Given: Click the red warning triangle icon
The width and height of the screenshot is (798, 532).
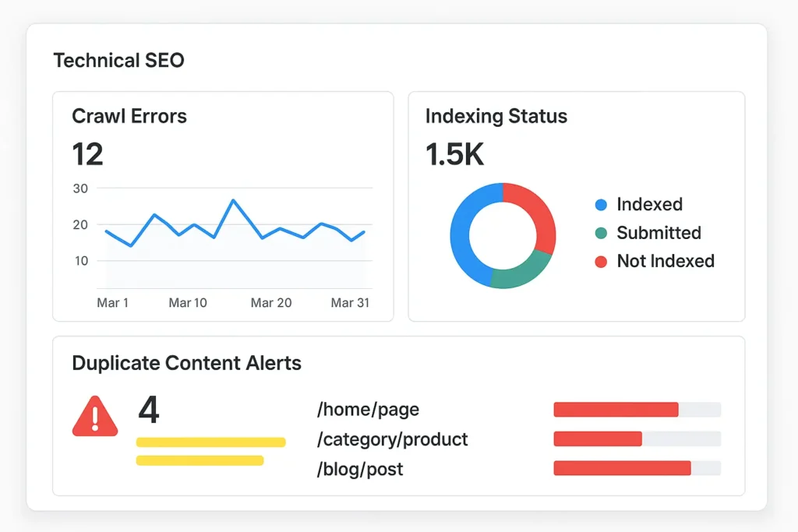Looking at the screenshot, I should [95, 417].
